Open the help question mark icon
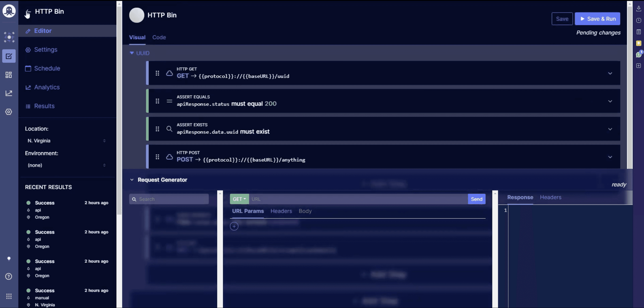644x308 pixels. (x=9, y=276)
